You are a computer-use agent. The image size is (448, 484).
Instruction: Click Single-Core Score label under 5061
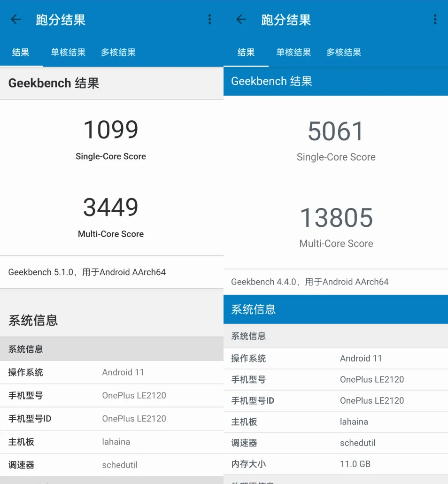click(x=336, y=157)
